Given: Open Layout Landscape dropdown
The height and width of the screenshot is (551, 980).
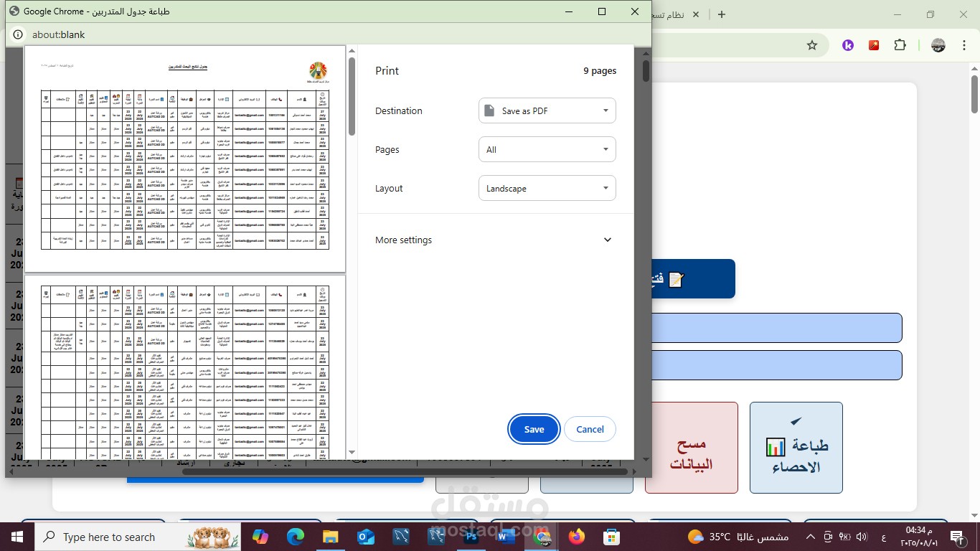Looking at the screenshot, I should tap(547, 188).
